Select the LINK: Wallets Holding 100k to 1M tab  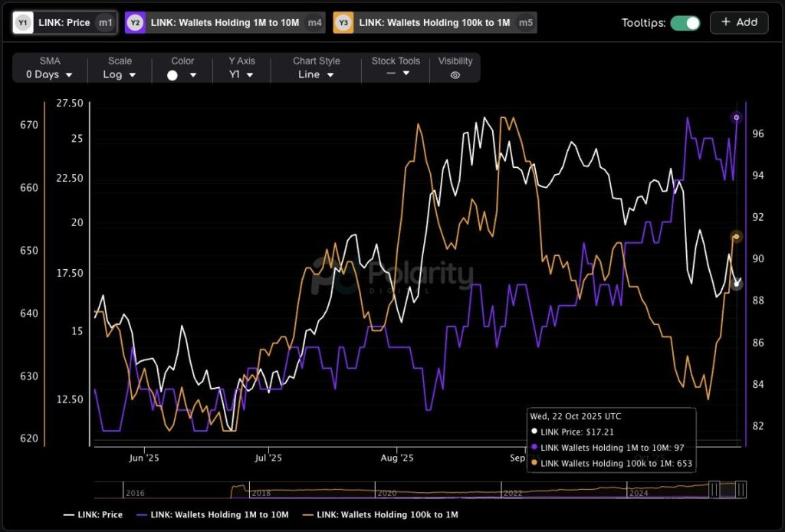(434, 23)
